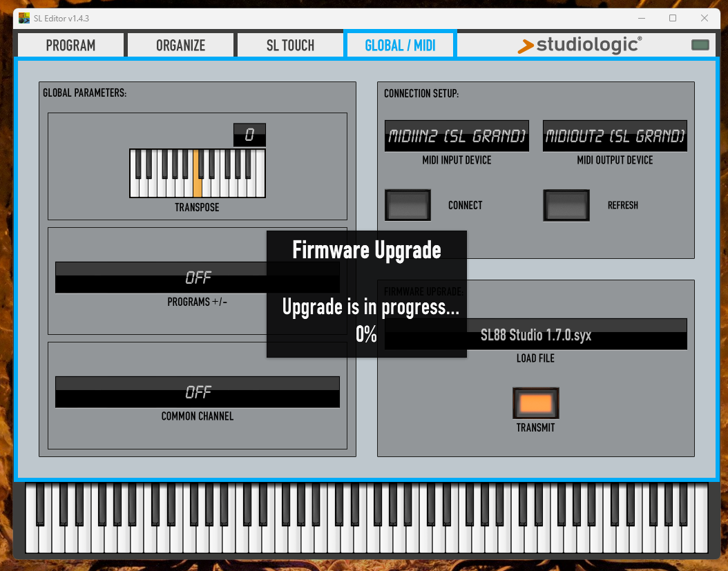This screenshot has height=571, width=728.
Task: Click the green connection status indicator
Action: (700, 45)
